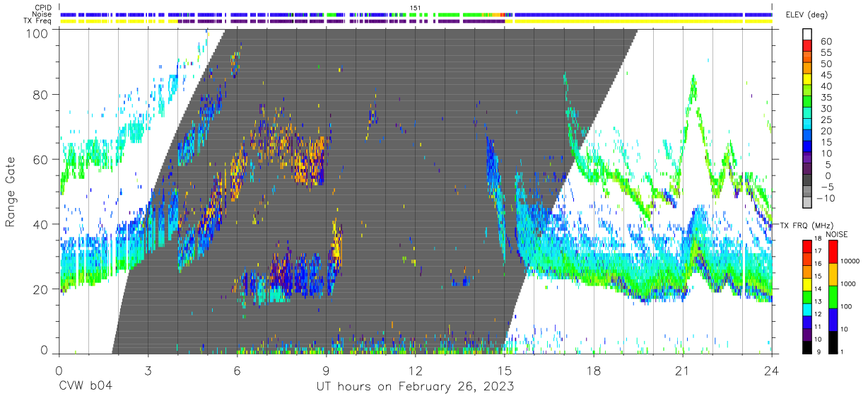Click the red swatch in NOISE colorbar
Viewport: 868px width, 401px height.
pyautogui.click(x=834, y=251)
